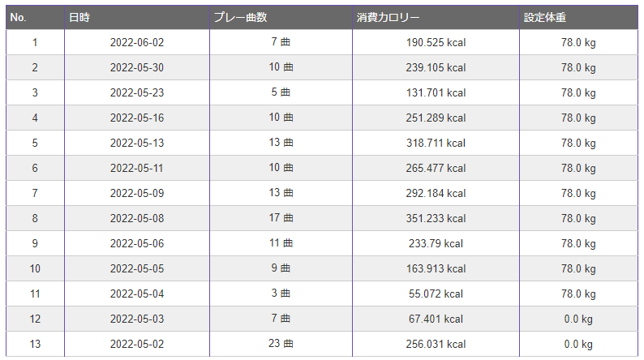Click the No. column header

(x=36, y=17)
